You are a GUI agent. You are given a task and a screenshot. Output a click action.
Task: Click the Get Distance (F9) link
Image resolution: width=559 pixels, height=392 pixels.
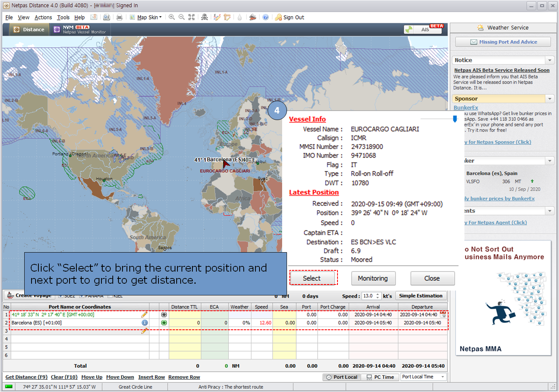[26, 377]
